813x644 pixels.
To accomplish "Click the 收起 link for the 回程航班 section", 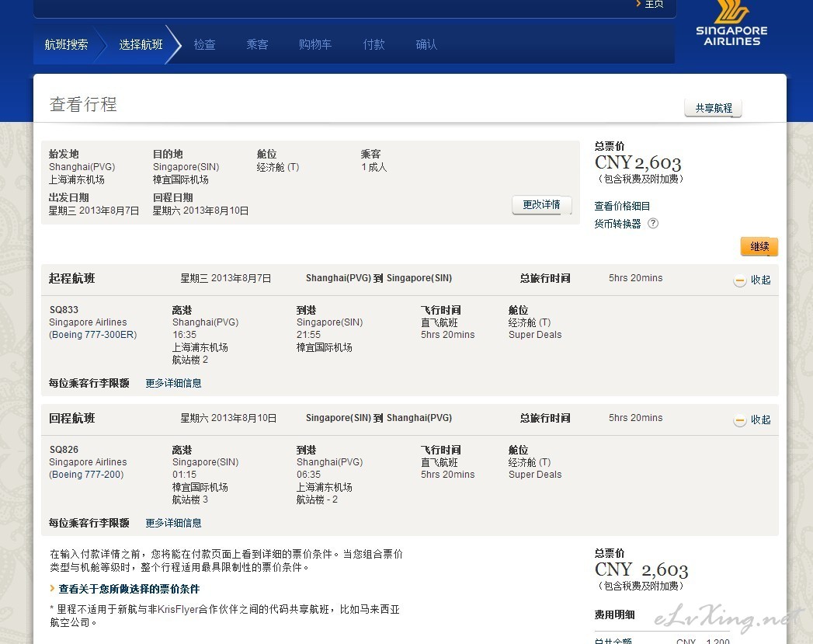I will pos(761,419).
